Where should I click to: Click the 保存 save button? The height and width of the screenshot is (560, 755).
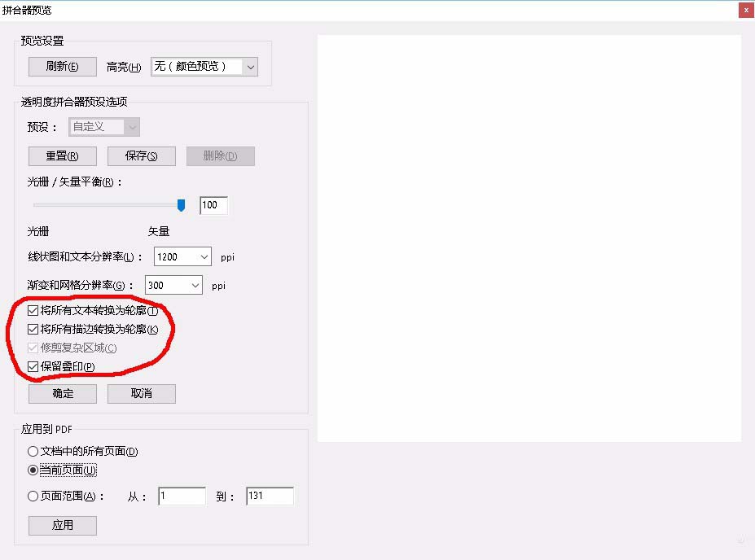click(x=142, y=156)
